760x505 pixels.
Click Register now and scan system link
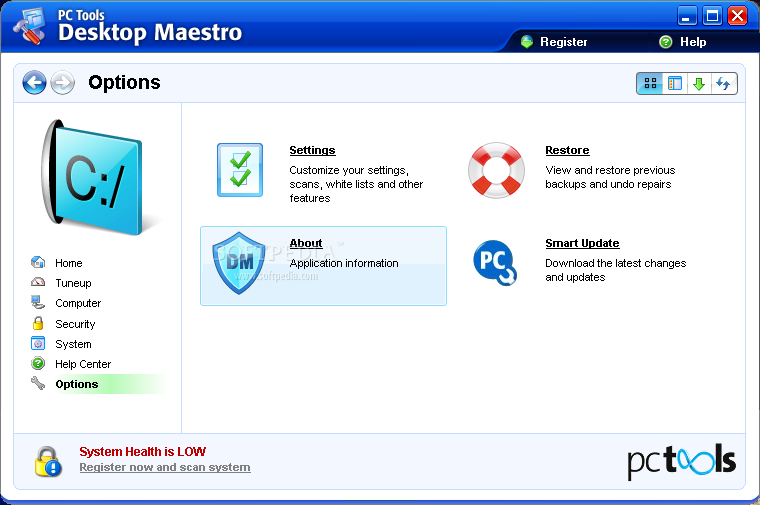point(165,467)
